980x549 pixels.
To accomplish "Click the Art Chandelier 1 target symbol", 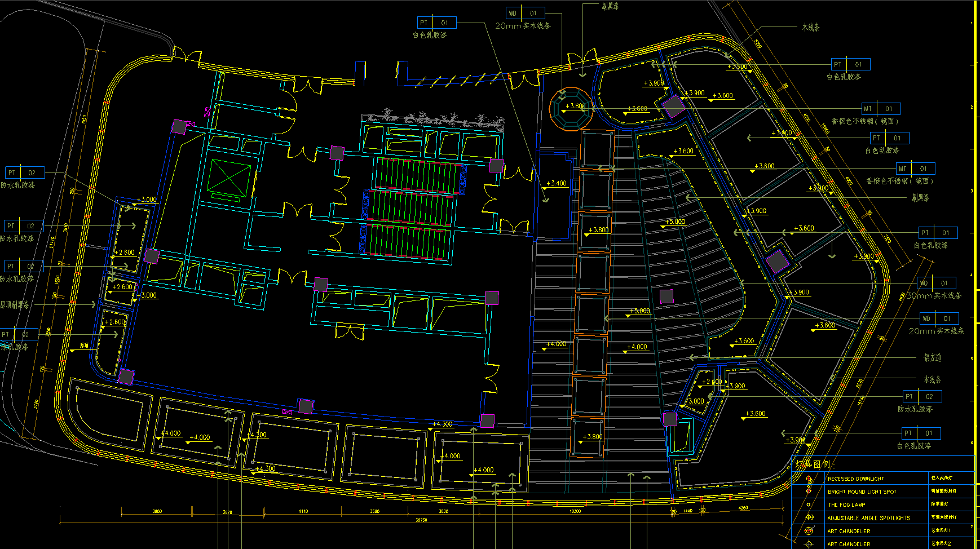I will [809, 531].
